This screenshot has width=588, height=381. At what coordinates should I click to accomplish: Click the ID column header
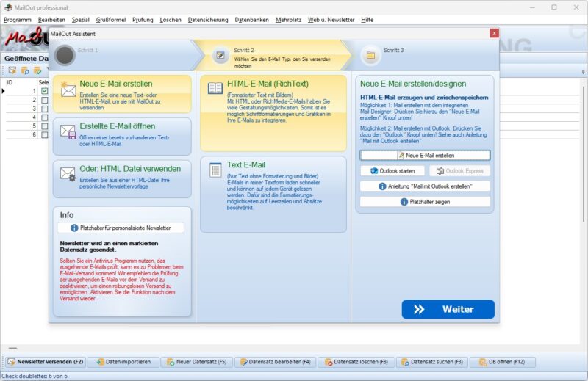[10, 82]
